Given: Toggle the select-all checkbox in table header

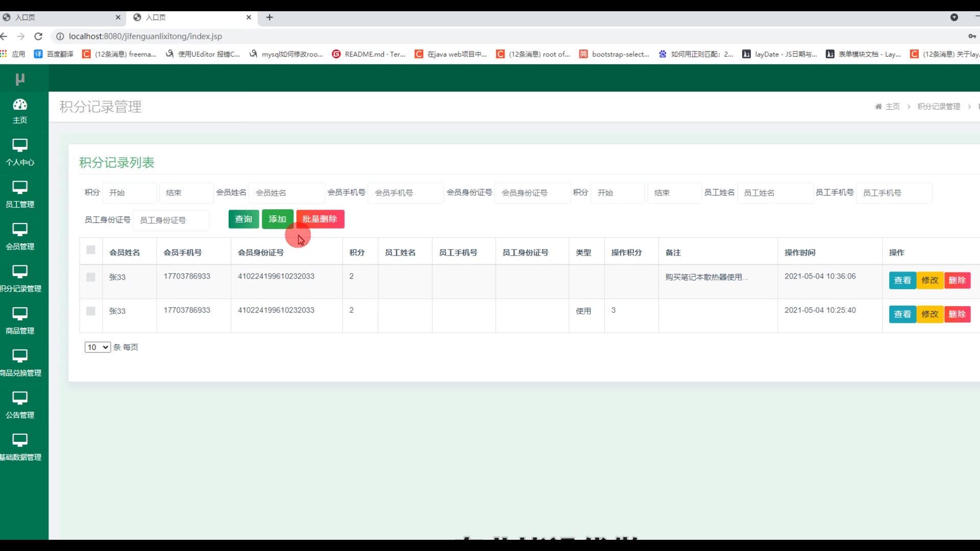Looking at the screenshot, I should tap(91, 250).
